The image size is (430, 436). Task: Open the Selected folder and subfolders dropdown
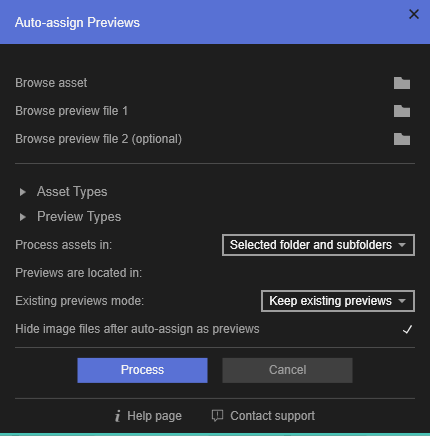tap(318, 245)
